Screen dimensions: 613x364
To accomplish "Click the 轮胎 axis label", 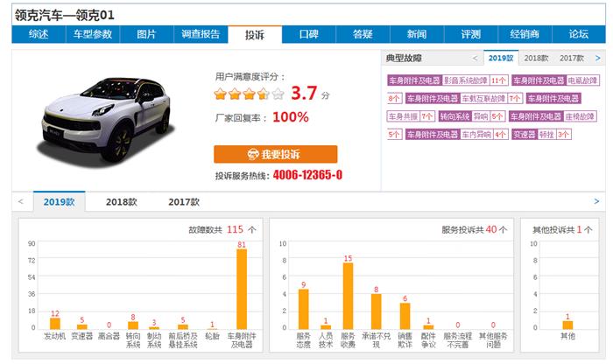I will pos(212,336).
